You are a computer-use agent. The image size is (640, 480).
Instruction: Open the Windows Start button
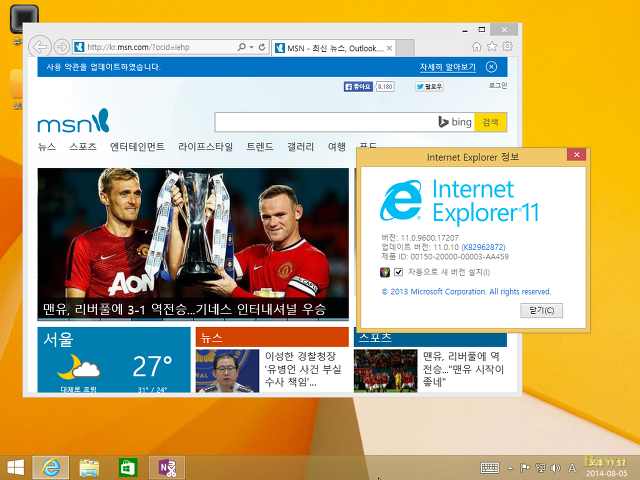tap(16, 468)
